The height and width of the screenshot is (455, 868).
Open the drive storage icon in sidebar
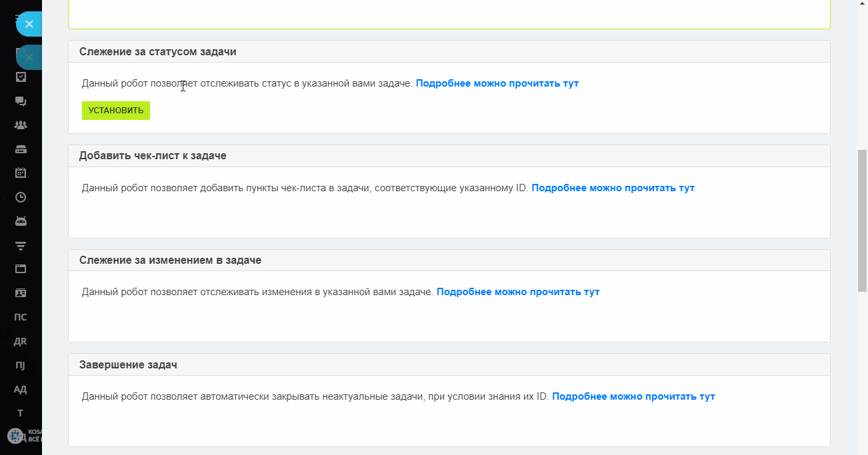21,149
